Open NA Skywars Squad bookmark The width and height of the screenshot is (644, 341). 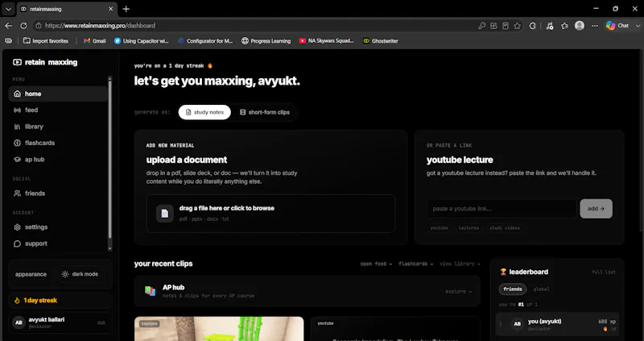tap(327, 41)
